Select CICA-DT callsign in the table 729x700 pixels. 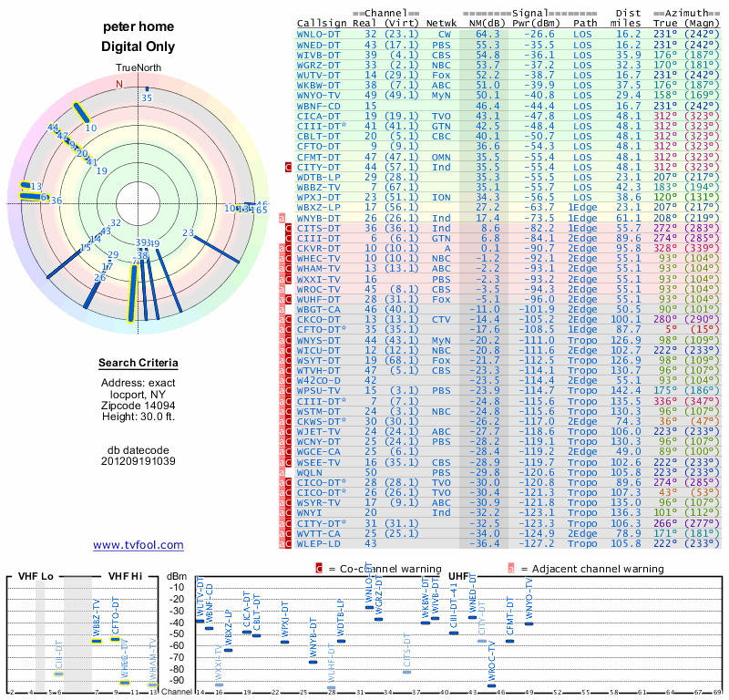[x=318, y=117]
